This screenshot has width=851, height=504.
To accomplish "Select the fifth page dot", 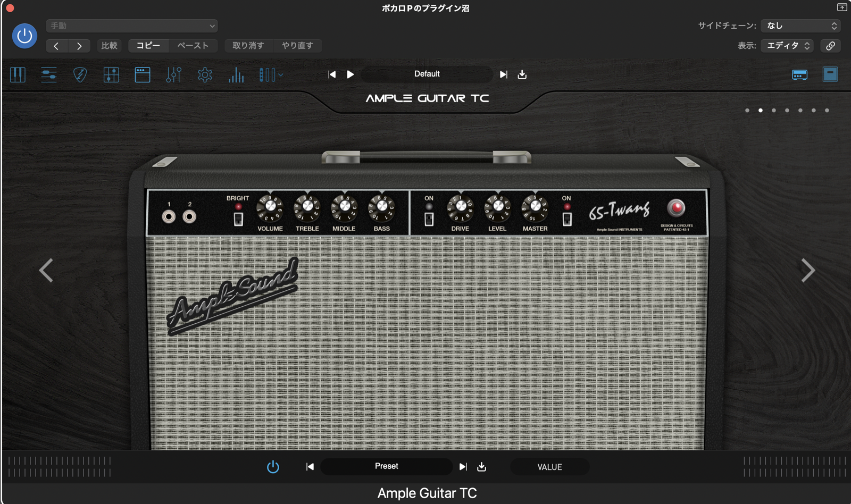I will pyautogui.click(x=800, y=111).
